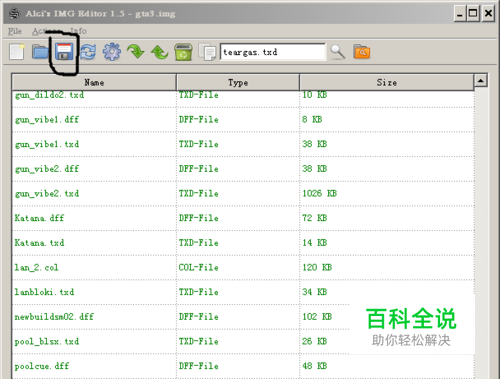
Task: Open the File menu
Action: pyautogui.click(x=15, y=31)
